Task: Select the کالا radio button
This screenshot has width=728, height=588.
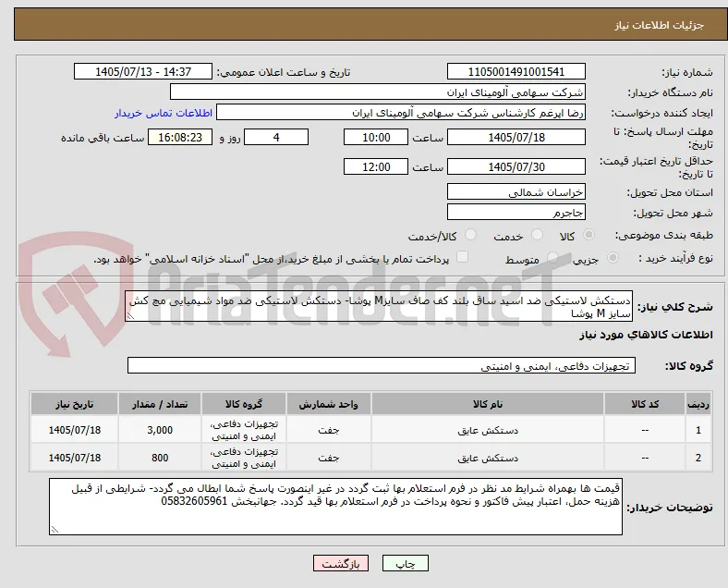Action: tap(588, 235)
